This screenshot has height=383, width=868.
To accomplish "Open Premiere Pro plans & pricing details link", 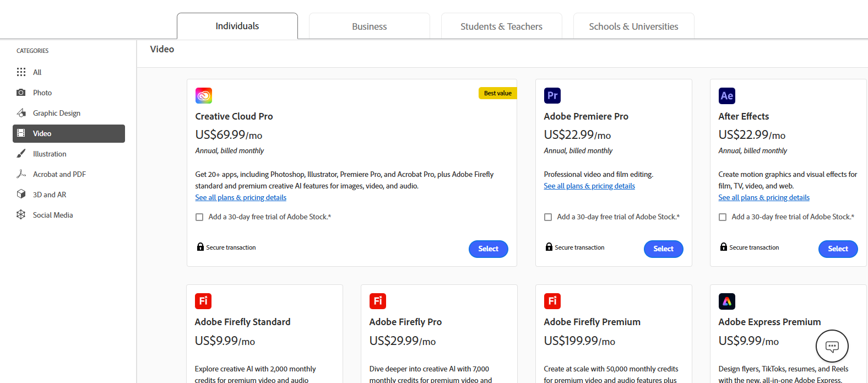I will pos(589,186).
